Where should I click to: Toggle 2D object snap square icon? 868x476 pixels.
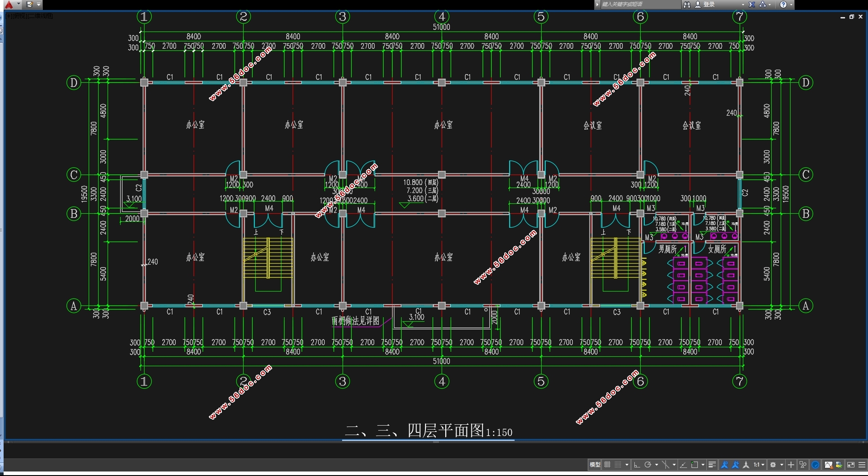695,465
